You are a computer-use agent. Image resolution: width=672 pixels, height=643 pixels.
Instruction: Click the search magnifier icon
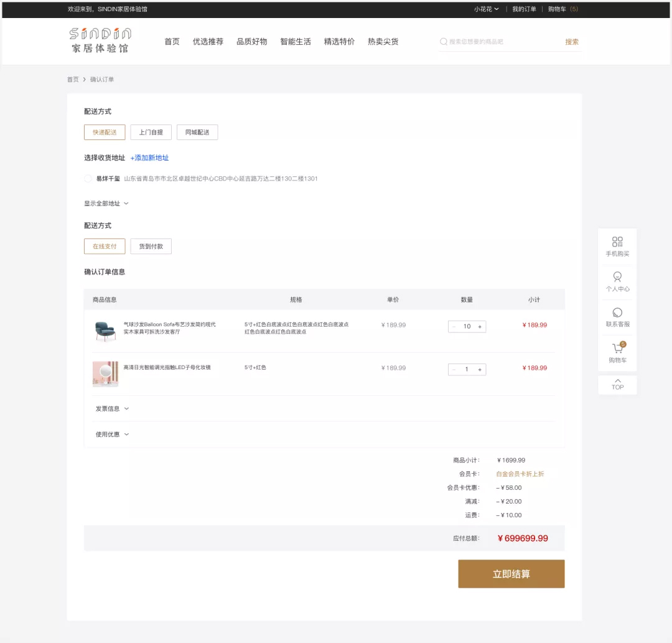pyautogui.click(x=444, y=42)
